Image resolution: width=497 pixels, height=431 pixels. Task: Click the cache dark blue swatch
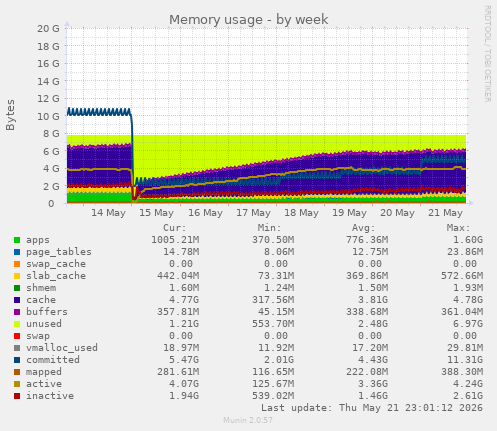pos(17,300)
